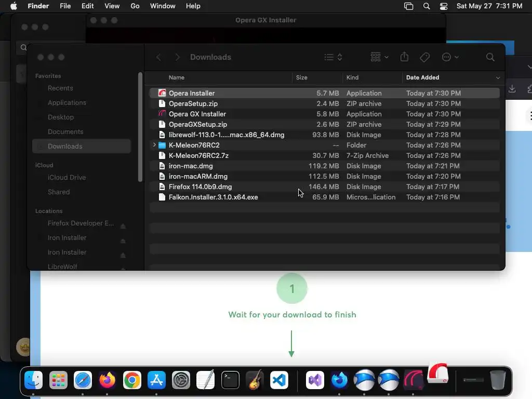This screenshot has height=399, width=532.
Task: Select Applications in the sidebar
Action: coord(67,102)
